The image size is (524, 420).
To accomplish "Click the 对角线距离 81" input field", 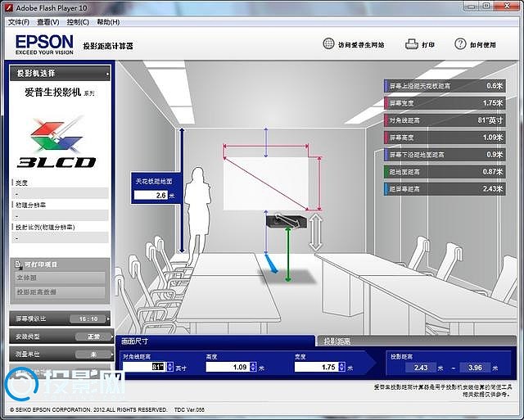I will [x=144, y=367].
